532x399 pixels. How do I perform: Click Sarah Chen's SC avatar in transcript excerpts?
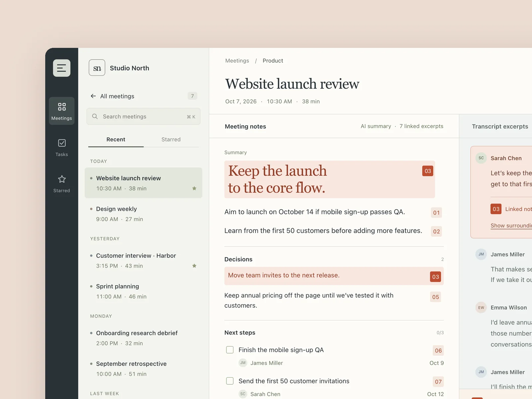(481, 158)
